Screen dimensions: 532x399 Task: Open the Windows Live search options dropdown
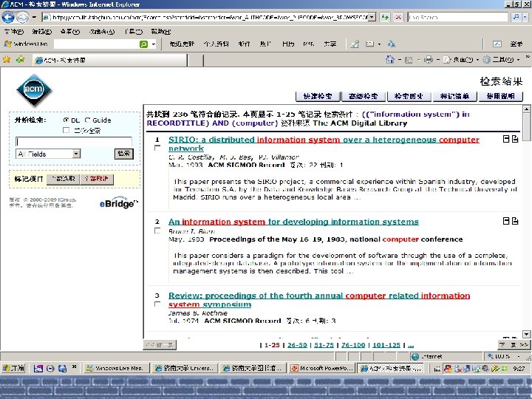pyautogui.click(x=154, y=44)
